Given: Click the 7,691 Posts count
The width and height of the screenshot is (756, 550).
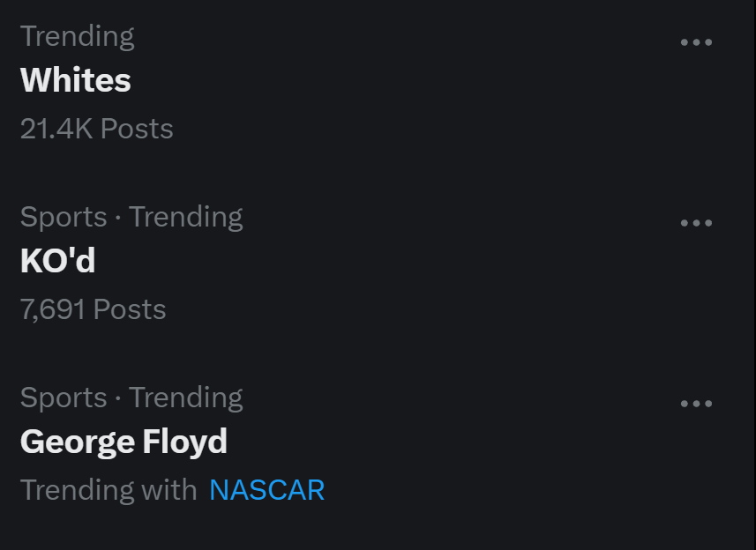Looking at the screenshot, I should [93, 309].
